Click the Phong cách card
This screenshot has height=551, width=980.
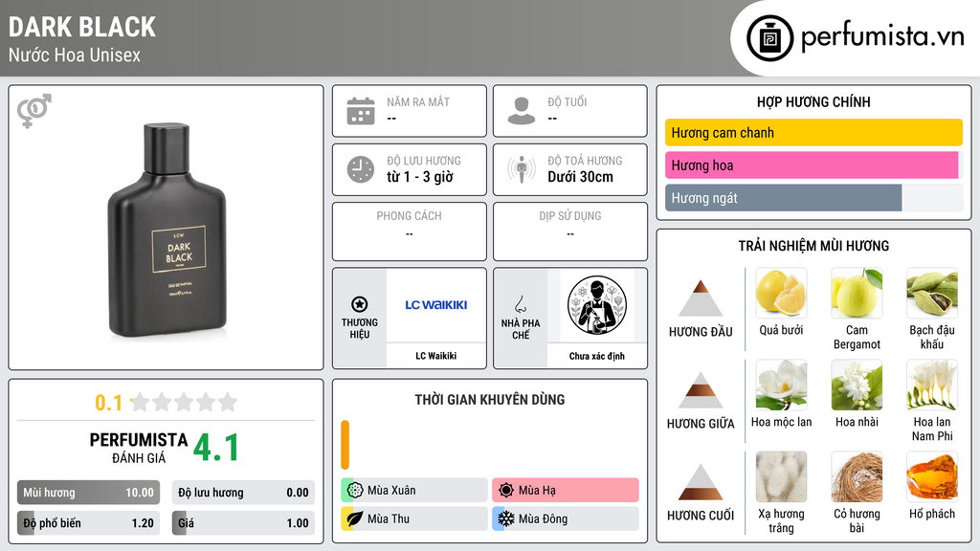[410, 231]
